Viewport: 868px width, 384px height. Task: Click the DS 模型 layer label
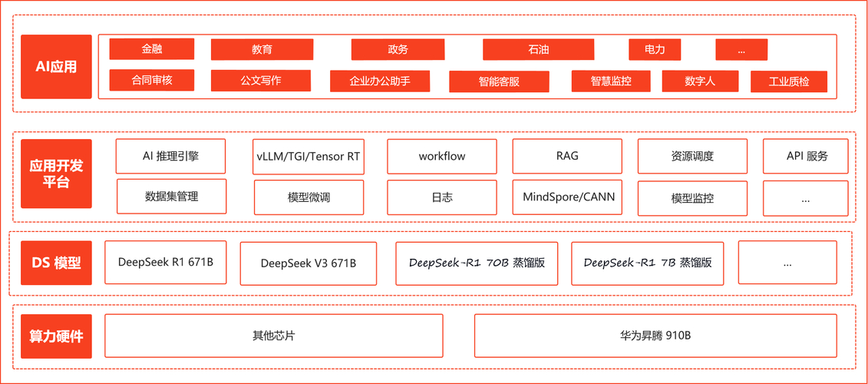[x=56, y=263]
